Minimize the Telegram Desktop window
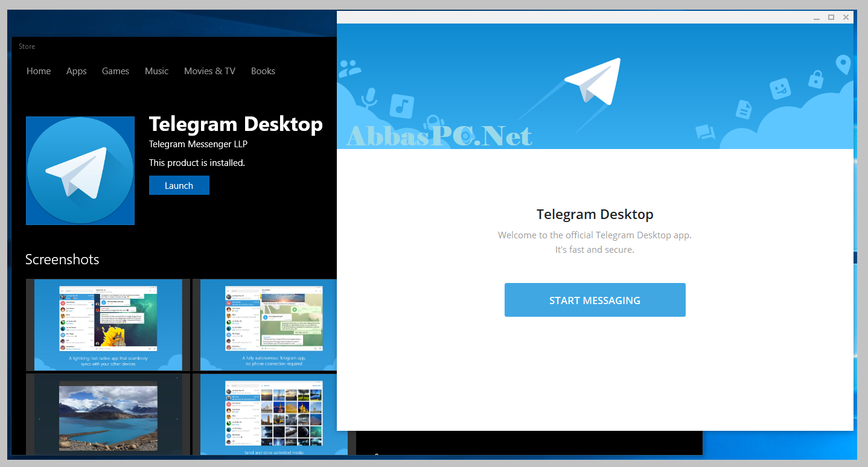 click(817, 17)
